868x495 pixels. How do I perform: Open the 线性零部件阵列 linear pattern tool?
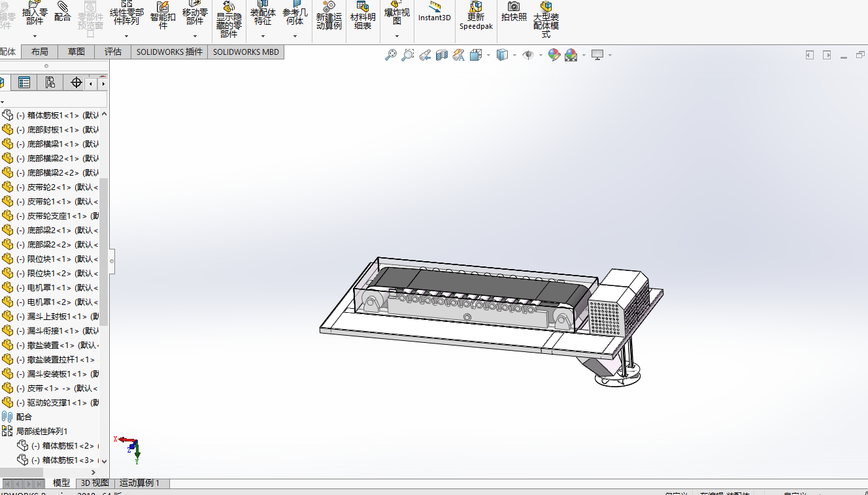pos(126,13)
